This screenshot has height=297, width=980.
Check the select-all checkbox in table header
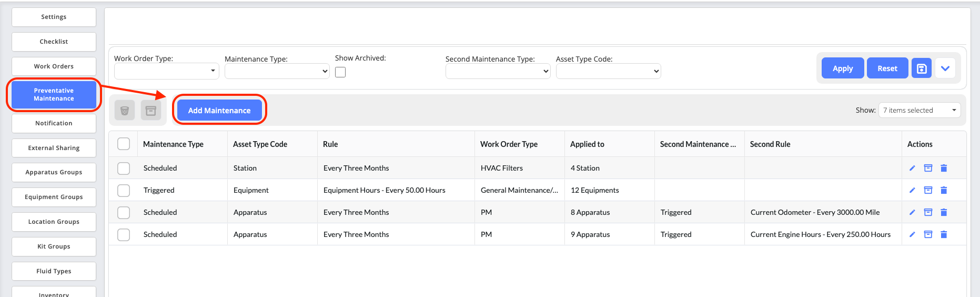point(124,144)
